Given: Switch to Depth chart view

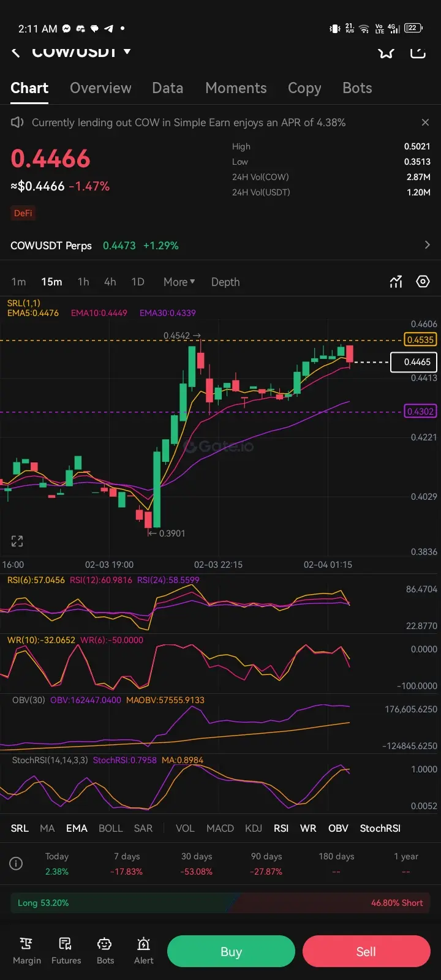Looking at the screenshot, I should click(x=225, y=282).
